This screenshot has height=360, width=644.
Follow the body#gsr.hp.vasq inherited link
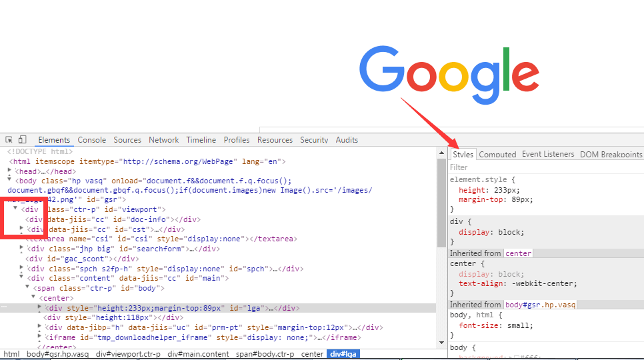(x=540, y=305)
